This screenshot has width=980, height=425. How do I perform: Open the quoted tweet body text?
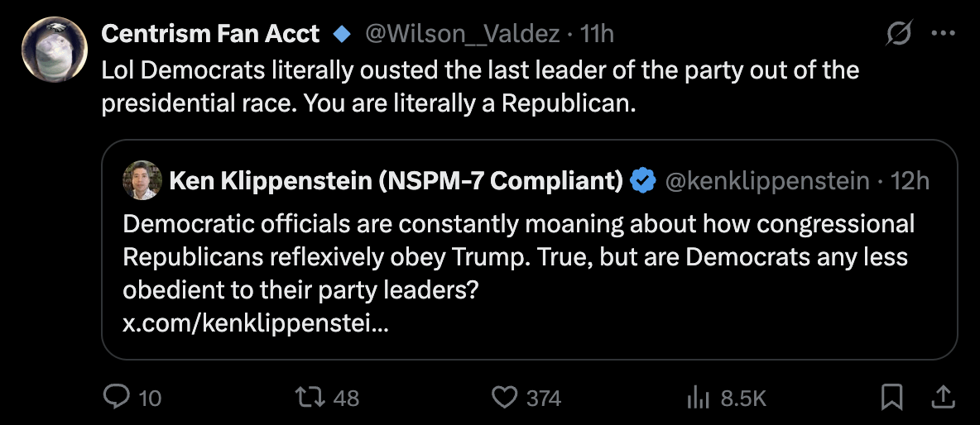518,256
